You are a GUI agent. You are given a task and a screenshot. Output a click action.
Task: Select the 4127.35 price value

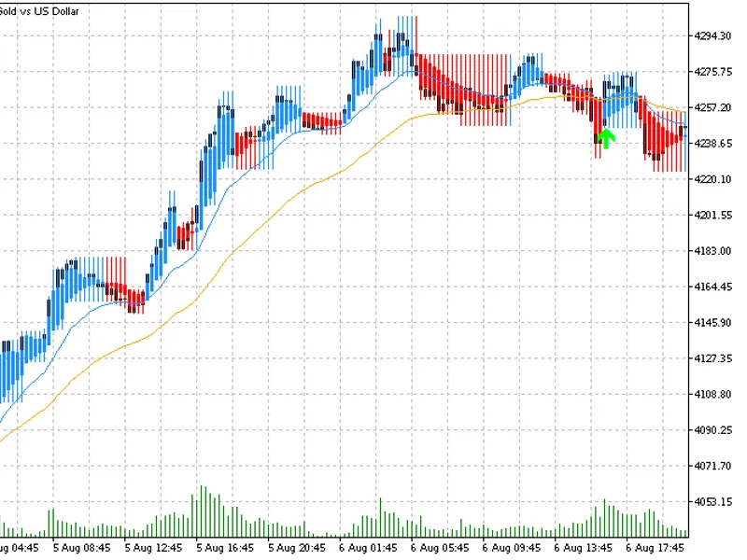(712, 358)
